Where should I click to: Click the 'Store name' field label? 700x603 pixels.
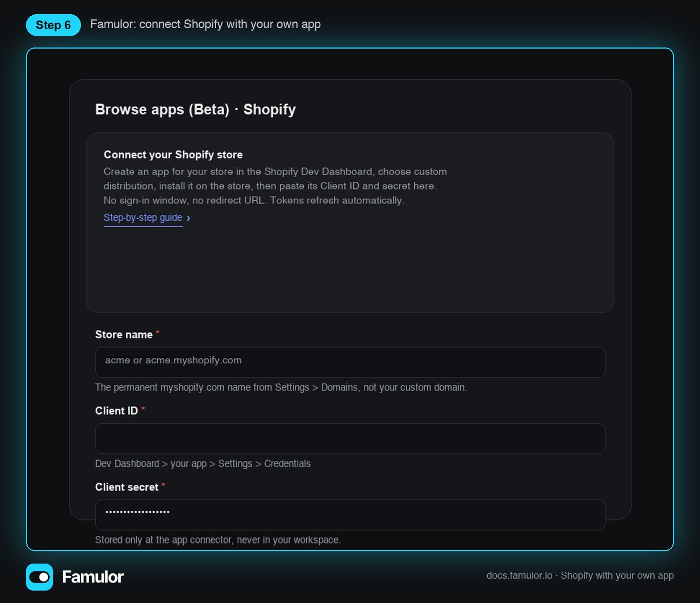124,335
